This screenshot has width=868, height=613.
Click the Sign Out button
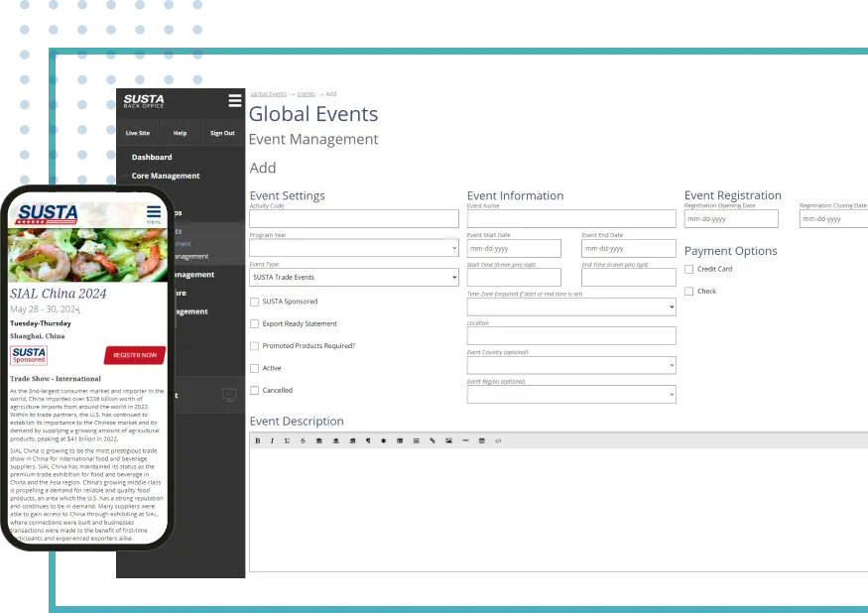(x=222, y=133)
